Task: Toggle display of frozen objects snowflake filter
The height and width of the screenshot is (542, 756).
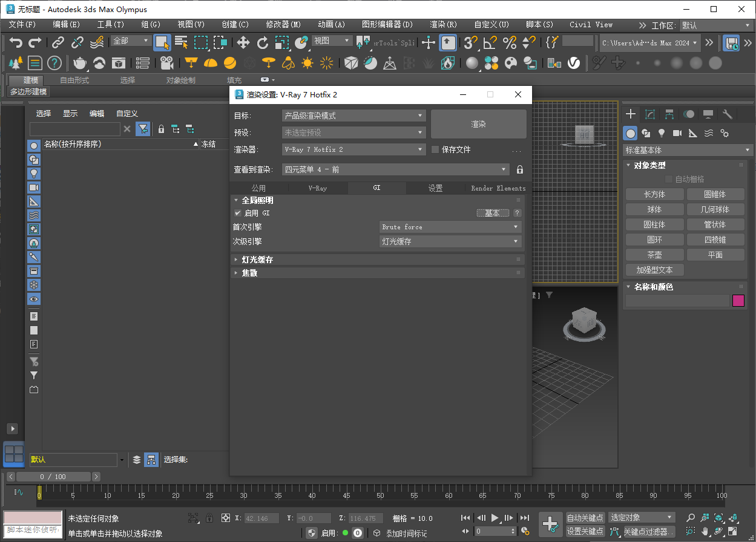Action: (x=34, y=285)
